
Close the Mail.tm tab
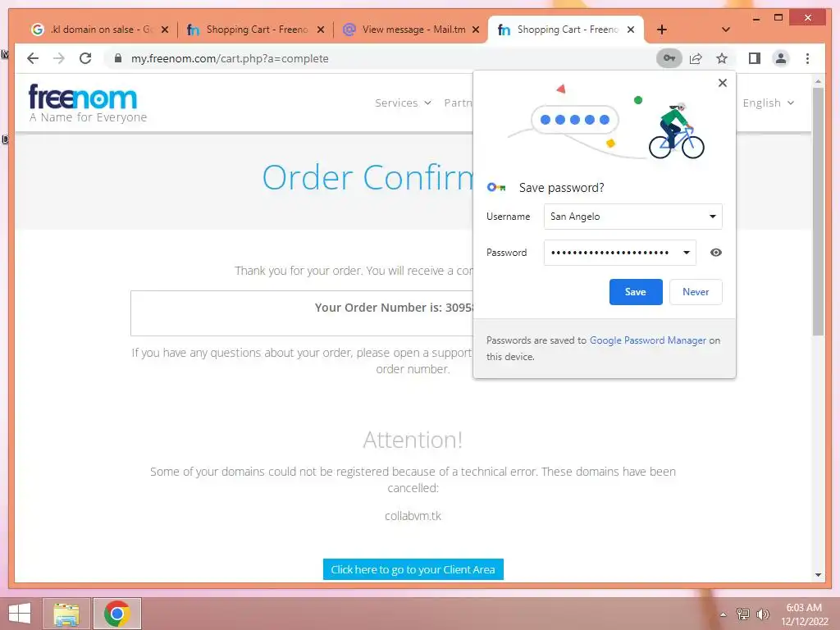click(475, 30)
